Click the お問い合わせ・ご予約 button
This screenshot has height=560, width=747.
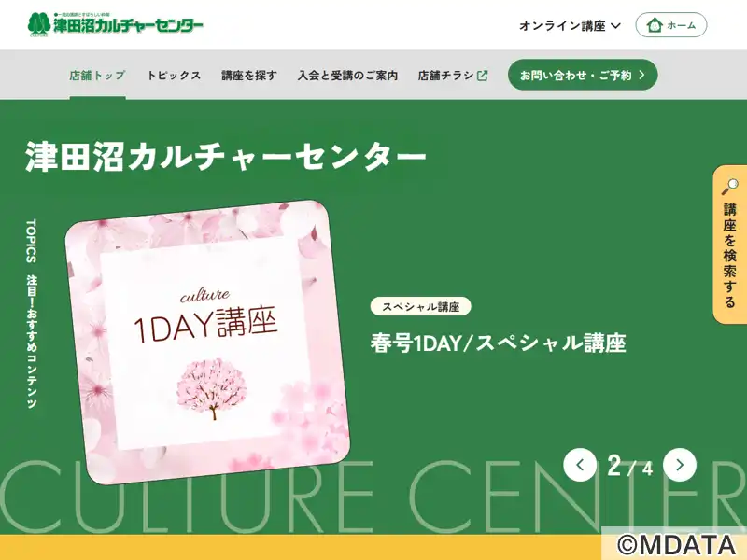583,75
